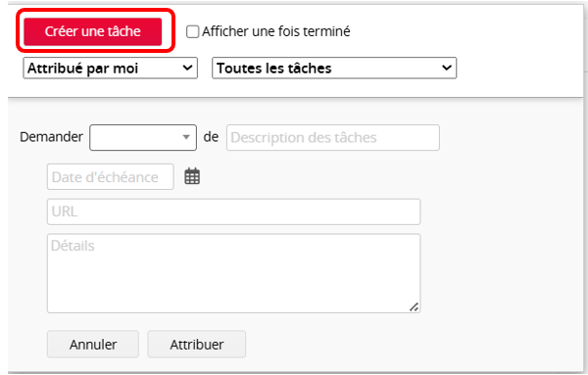The height and width of the screenshot is (375, 588).
Task: Select the URL input field
Action: click(x=233, y=211)
